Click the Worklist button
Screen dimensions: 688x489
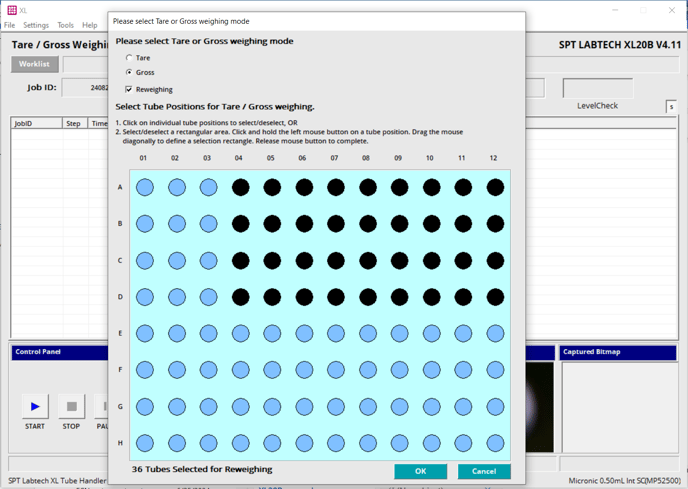click(35, 64)
